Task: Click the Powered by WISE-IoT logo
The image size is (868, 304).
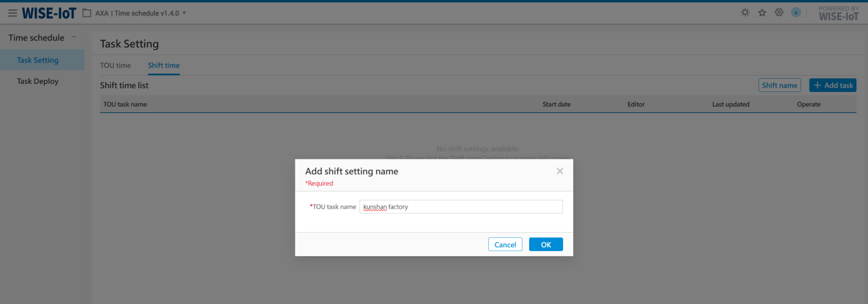Action: (838, 13)
